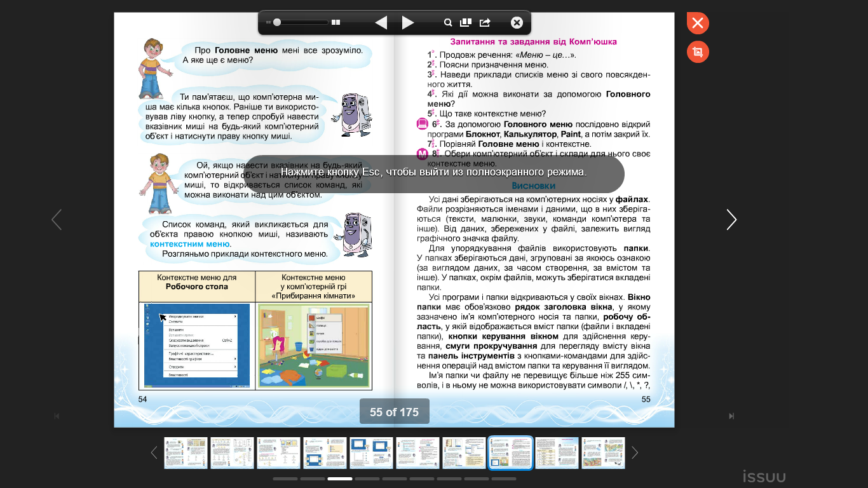Open the fifth thumbnail with blue screenshots
This screenshot has width=868, height=488.
tap(371, 453)
